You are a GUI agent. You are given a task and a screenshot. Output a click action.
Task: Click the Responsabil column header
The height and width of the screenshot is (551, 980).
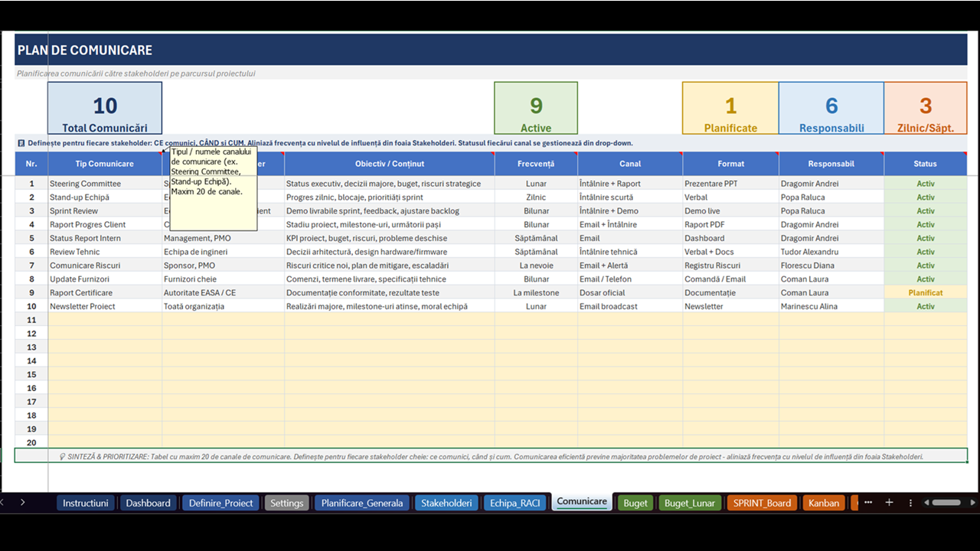(831, 164)
